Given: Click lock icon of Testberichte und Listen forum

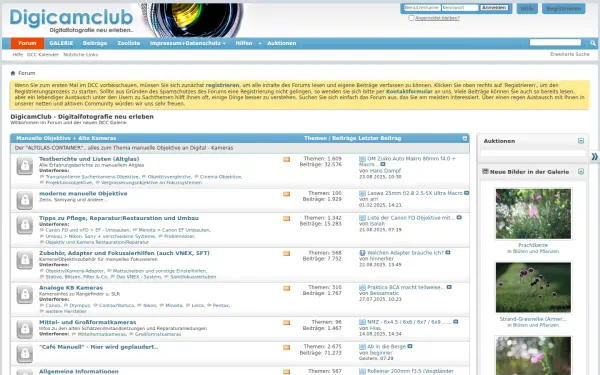Looking at the screenshot, I should click(x=25, y=166).
